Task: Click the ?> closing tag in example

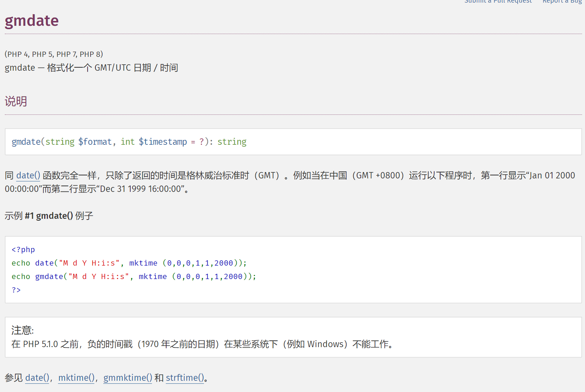Action: (x=16, y=290)
